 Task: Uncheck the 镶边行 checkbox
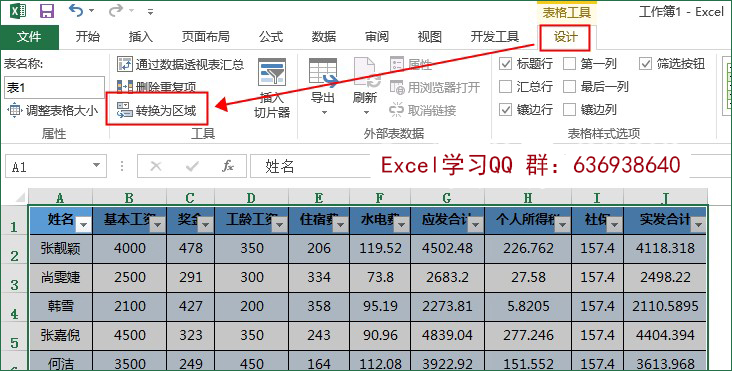(x=506, y=110)
